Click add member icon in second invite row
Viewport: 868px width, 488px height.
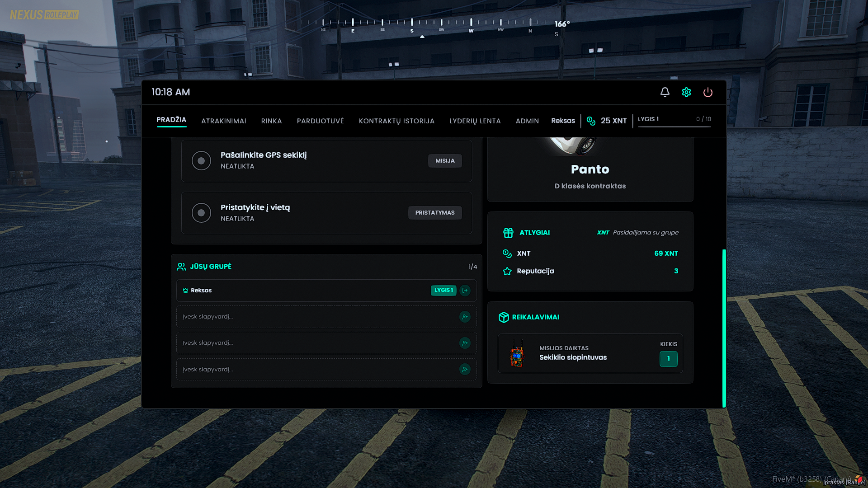465,343
